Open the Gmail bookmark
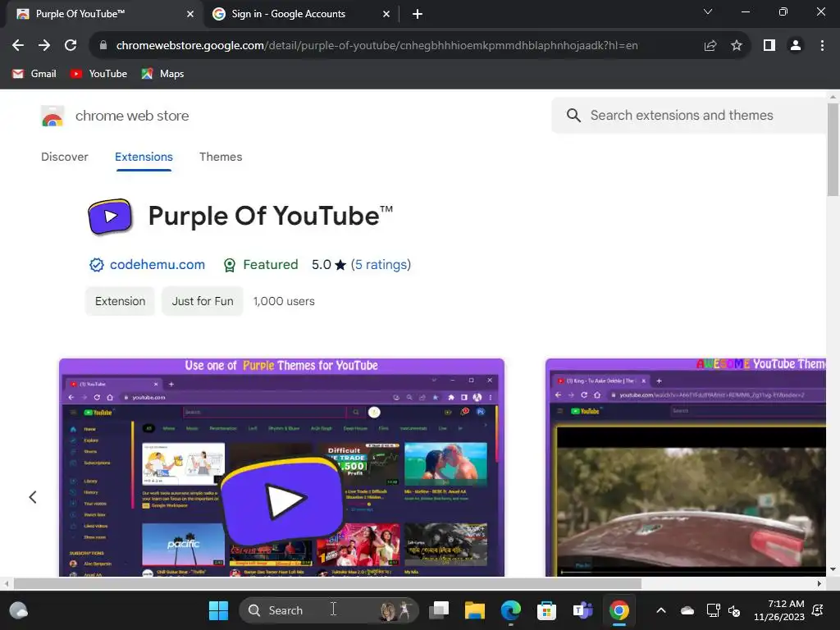 34,74
